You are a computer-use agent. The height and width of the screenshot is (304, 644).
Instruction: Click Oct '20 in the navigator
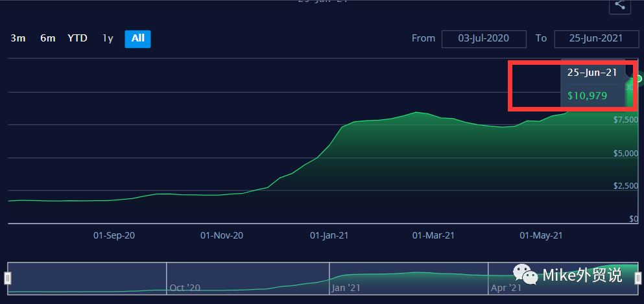[x=185, y=288]
